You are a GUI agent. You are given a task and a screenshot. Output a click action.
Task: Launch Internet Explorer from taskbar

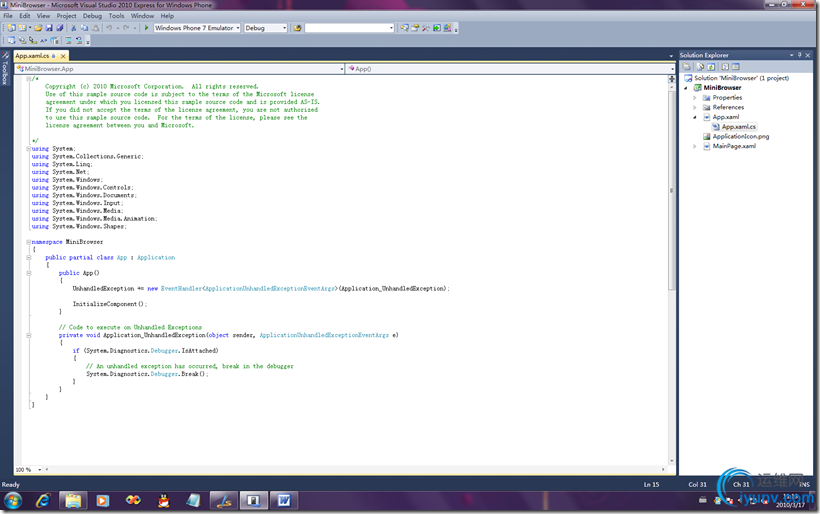43,501
